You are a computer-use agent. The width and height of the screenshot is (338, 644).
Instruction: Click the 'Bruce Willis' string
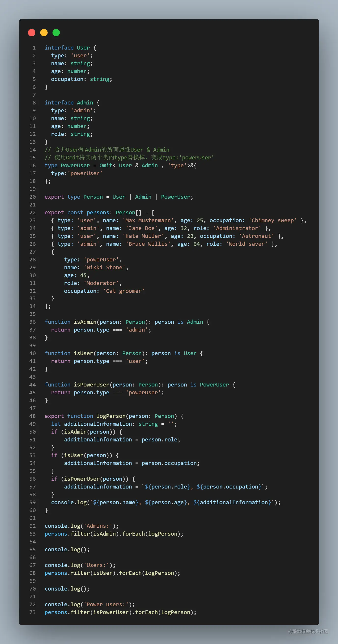click(x=148, y=244)
